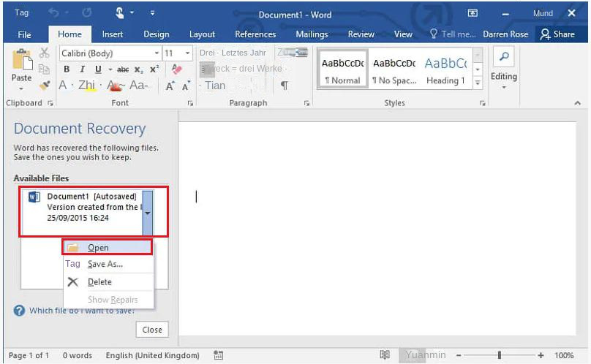The height and width of the screenshot is (364, 591).
Task: Click the Darren Rose account name
Action: (x=505, y=34)
